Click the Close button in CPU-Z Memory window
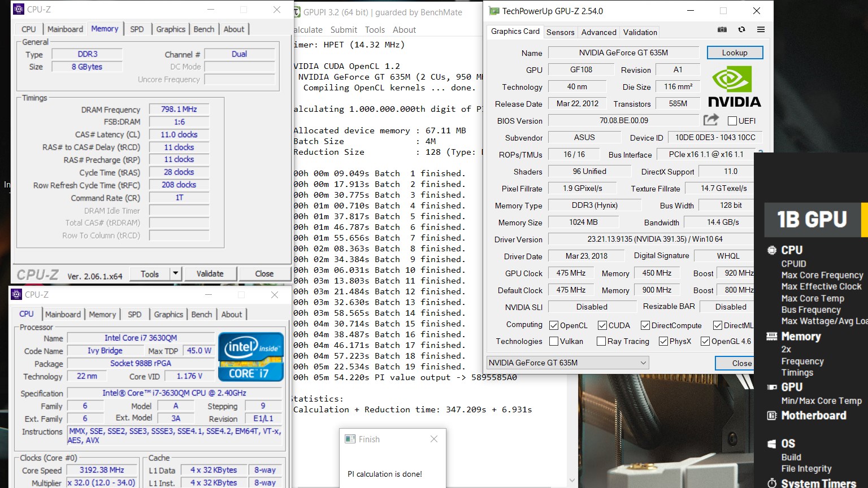The image size is (868, 488). (264, 273)
